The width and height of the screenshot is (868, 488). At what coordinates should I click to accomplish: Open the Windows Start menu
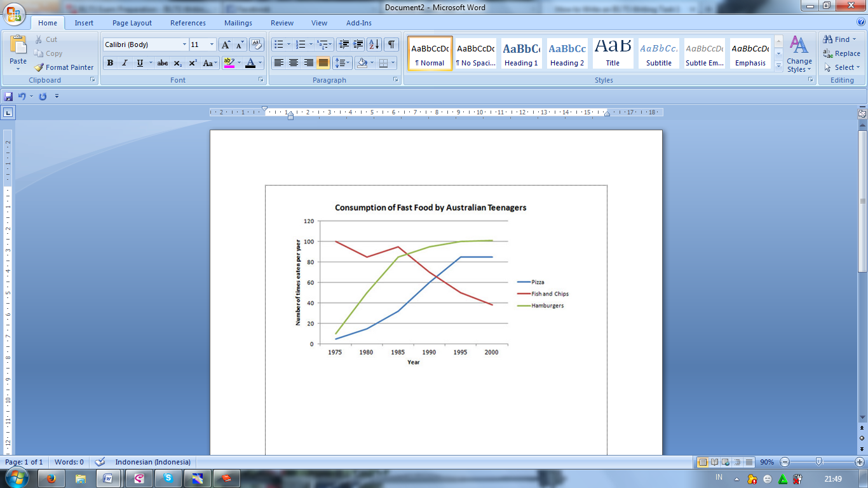(16, 478)
